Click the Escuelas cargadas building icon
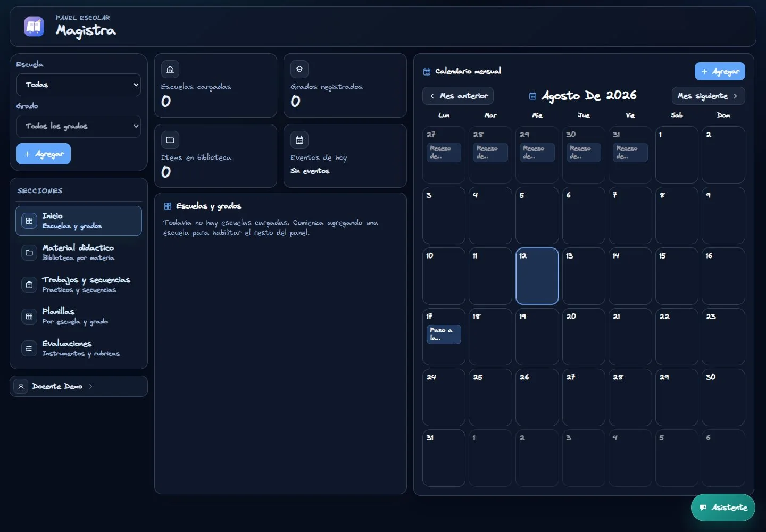The height and width of the screenshot is (532, 766). pyautogui.click(x=170, y=69)
